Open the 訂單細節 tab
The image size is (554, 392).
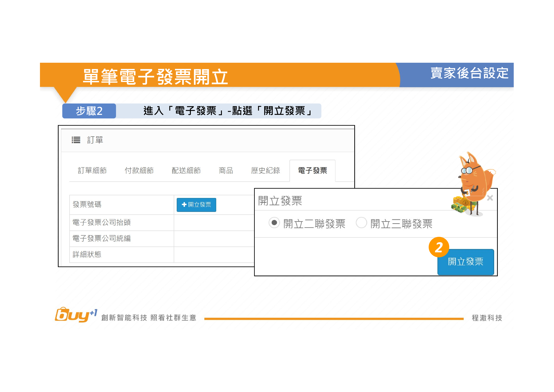tap(92, 171)
